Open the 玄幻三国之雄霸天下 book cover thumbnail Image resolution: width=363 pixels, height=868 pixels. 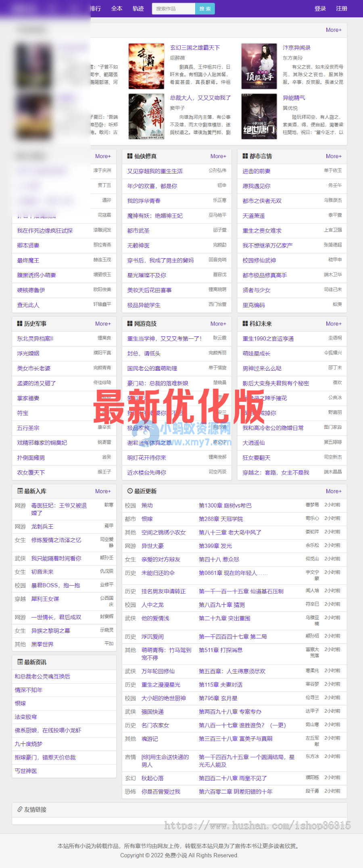coord(146,66)
